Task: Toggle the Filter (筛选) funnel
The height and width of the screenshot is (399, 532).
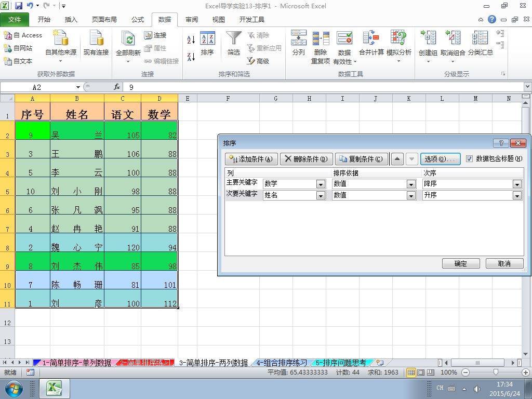Action: click(x=234, y=43)
